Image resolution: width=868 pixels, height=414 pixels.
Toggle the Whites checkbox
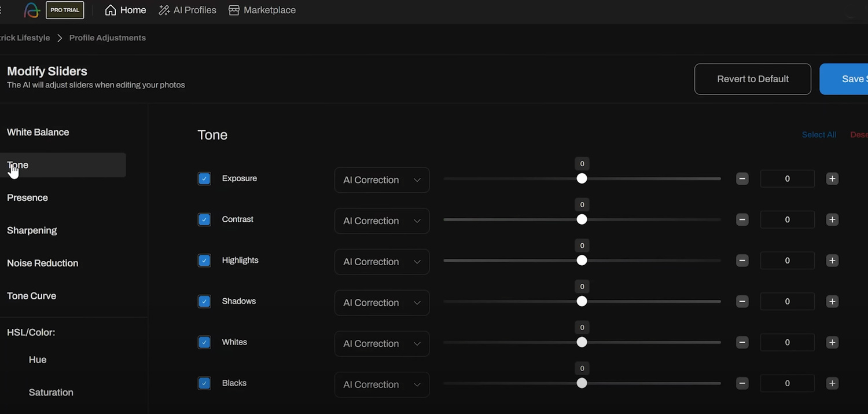pos(204,342)
